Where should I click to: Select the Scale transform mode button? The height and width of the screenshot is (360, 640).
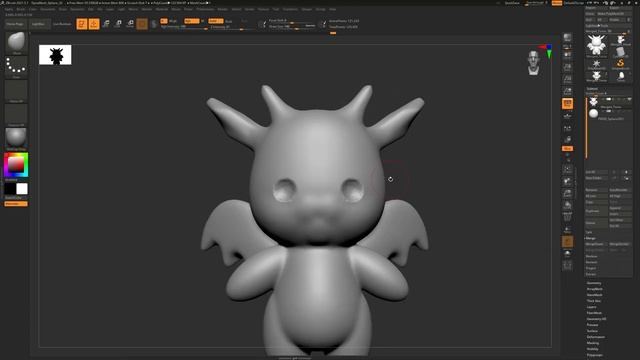pyautogui.click(x=118, y=24)
